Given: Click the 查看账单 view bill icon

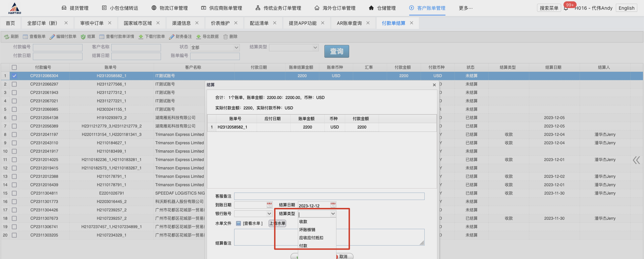Looking at the screenshot, I should [25, 37].
